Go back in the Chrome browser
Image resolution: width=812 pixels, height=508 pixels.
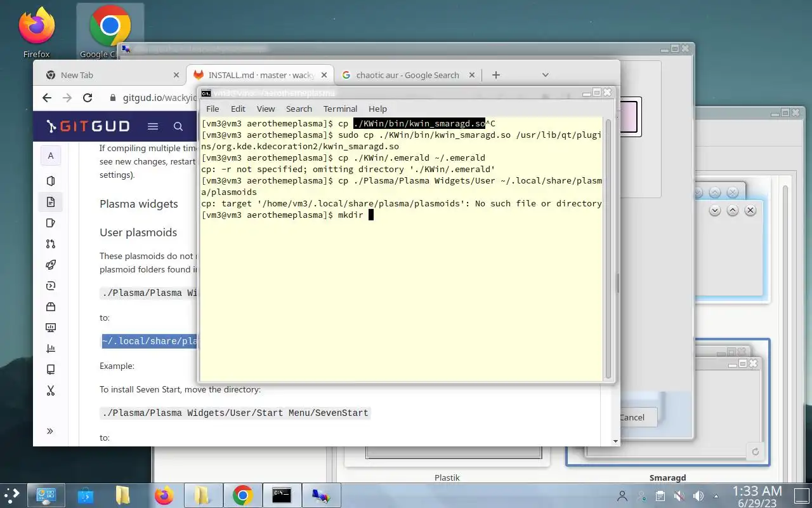(x=46, y=98)
